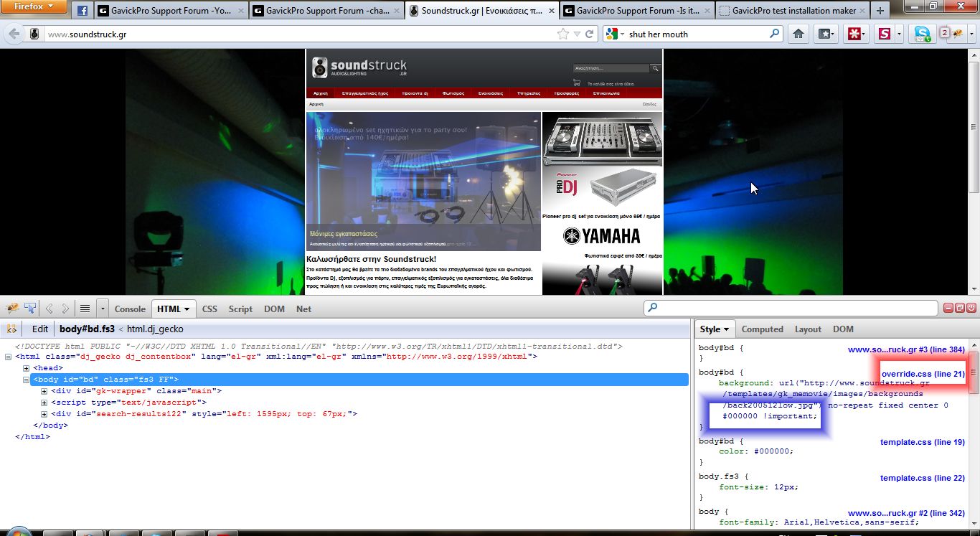Collapse the body id="bd" node
Viewport: 980px width, 536px height.
coord(27,380)
